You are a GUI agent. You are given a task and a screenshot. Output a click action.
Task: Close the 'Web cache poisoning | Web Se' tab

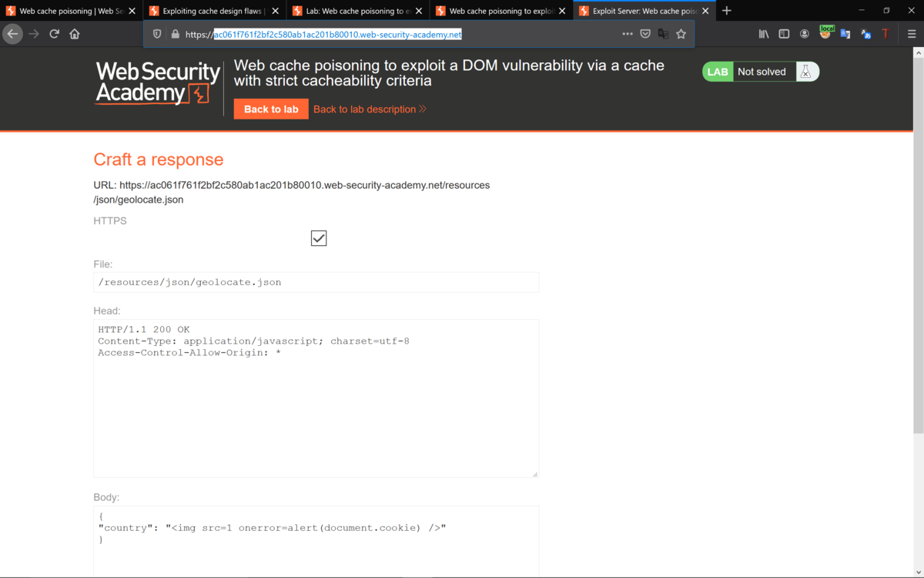click(132, 11)
